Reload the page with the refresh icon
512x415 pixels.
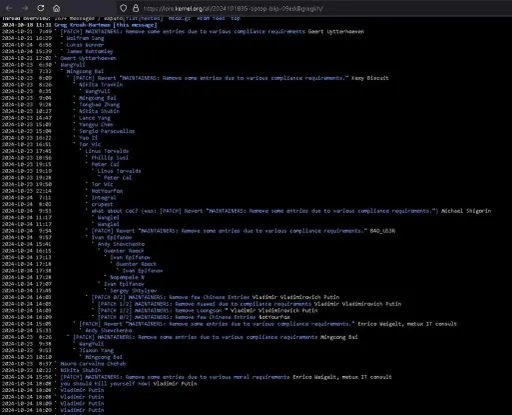[41, 8]
